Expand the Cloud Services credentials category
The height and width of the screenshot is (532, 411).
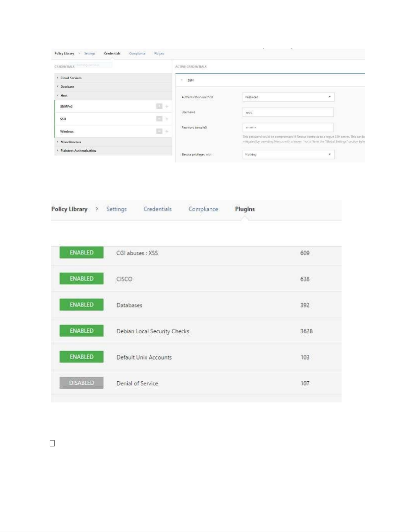(113, 78)
